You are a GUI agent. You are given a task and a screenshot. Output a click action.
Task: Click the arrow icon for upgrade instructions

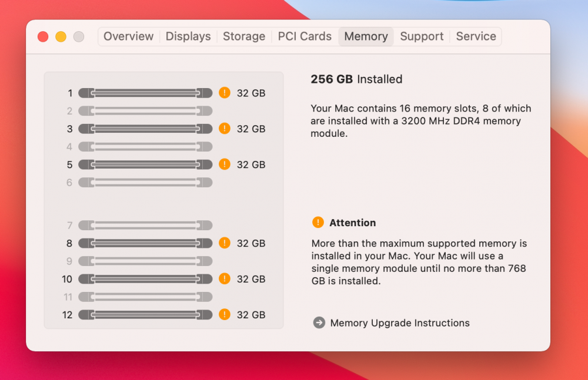[319, 322]
